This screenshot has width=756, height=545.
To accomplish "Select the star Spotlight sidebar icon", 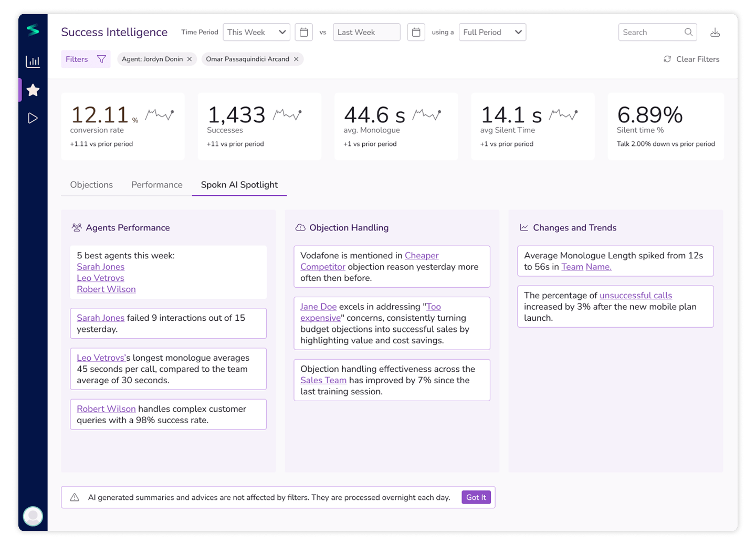I will coord(33,90).
